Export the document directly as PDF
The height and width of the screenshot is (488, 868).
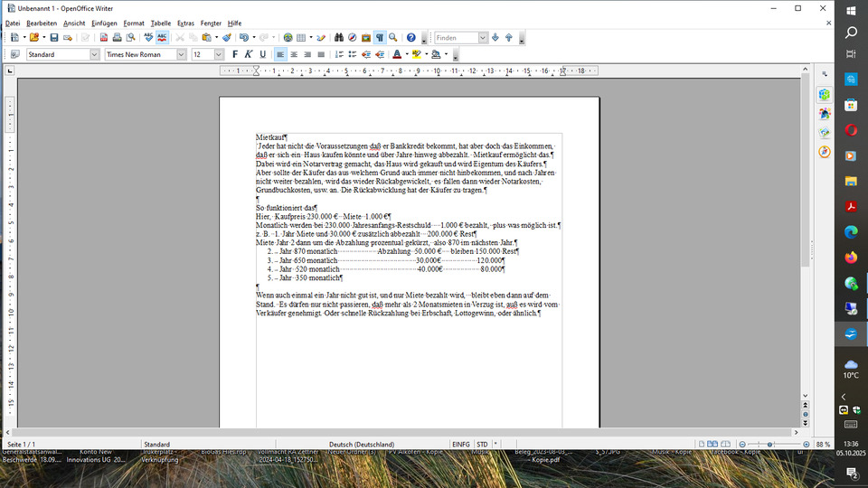(x=104, y=38)
